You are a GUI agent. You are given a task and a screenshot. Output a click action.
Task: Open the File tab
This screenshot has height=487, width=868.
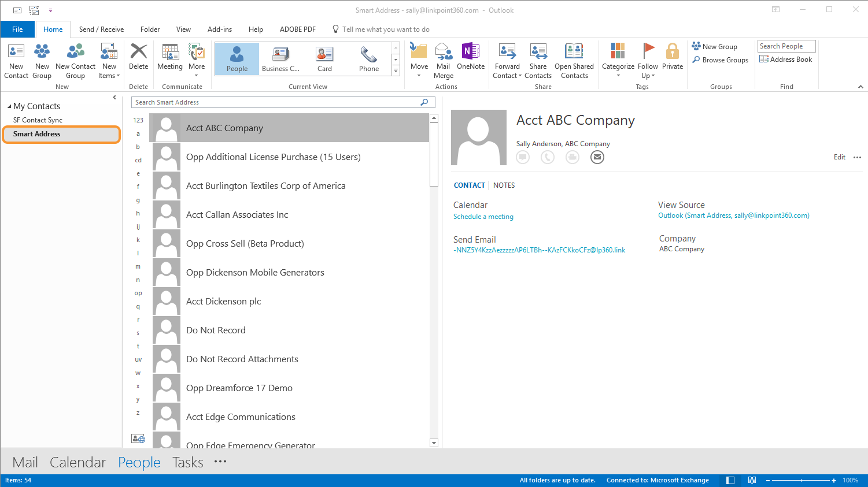click(x=17, y=29)
